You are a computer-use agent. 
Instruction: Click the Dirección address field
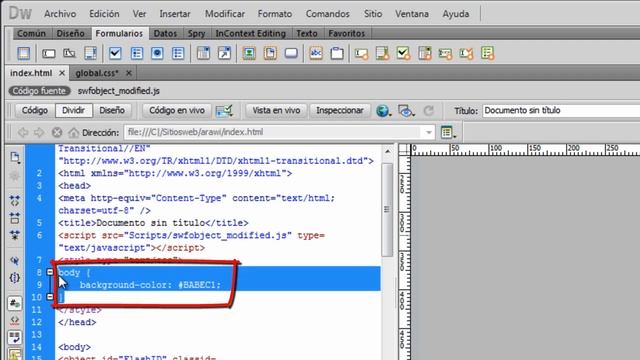click(x=279, y=132)
